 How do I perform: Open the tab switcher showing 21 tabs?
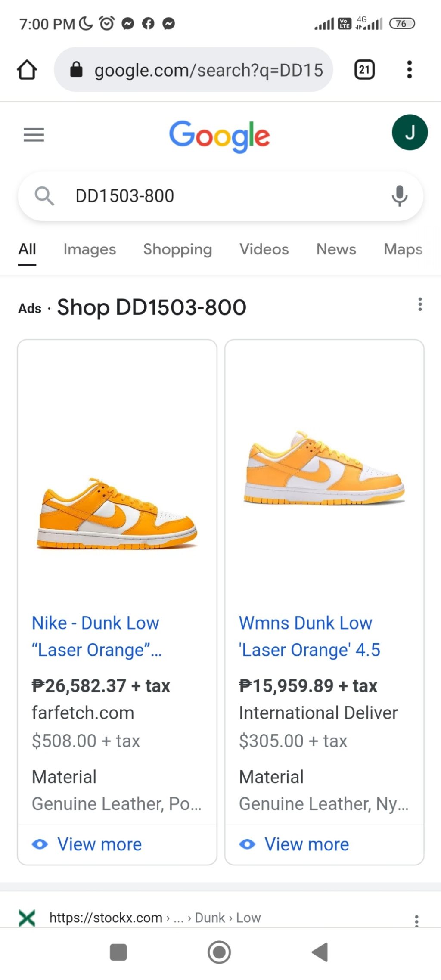[x=364, y=70]
